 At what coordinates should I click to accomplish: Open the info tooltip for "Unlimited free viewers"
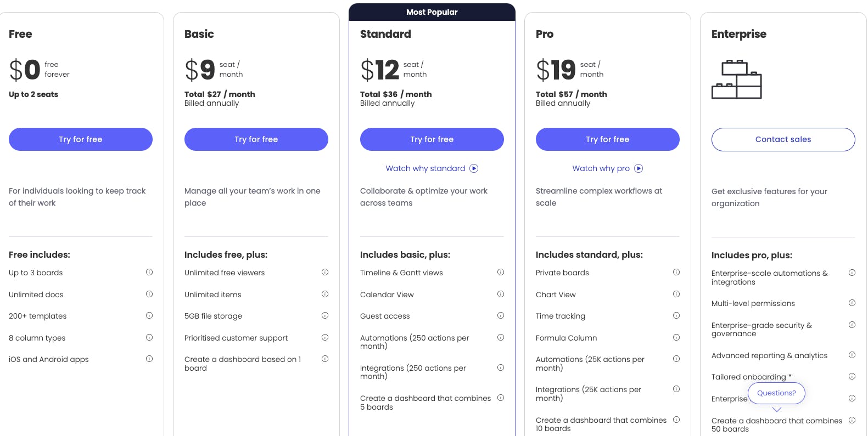coord(325,272)
